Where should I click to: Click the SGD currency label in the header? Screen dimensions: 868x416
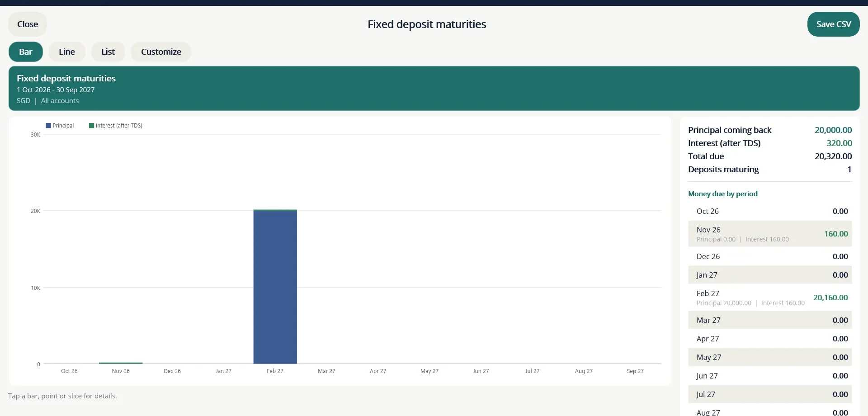24,101
